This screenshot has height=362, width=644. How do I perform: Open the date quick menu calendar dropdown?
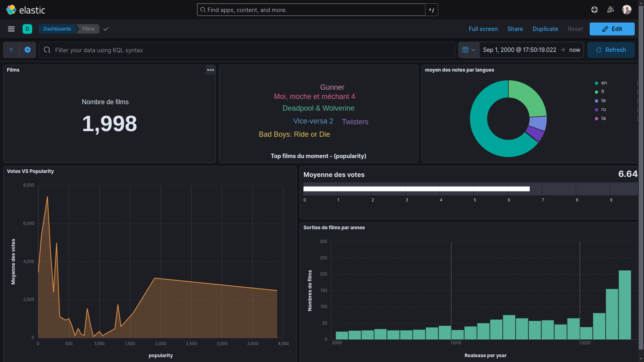(x=469, y=50)
